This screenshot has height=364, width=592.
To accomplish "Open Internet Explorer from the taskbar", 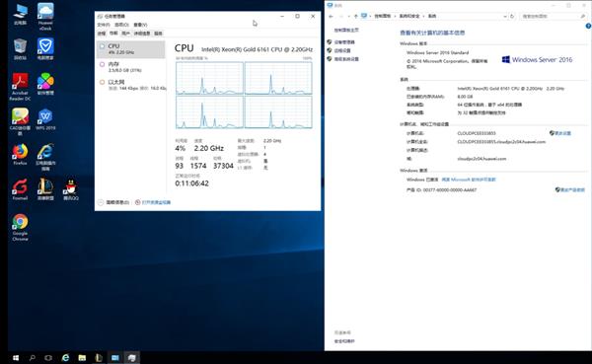I will pos(65,357).
